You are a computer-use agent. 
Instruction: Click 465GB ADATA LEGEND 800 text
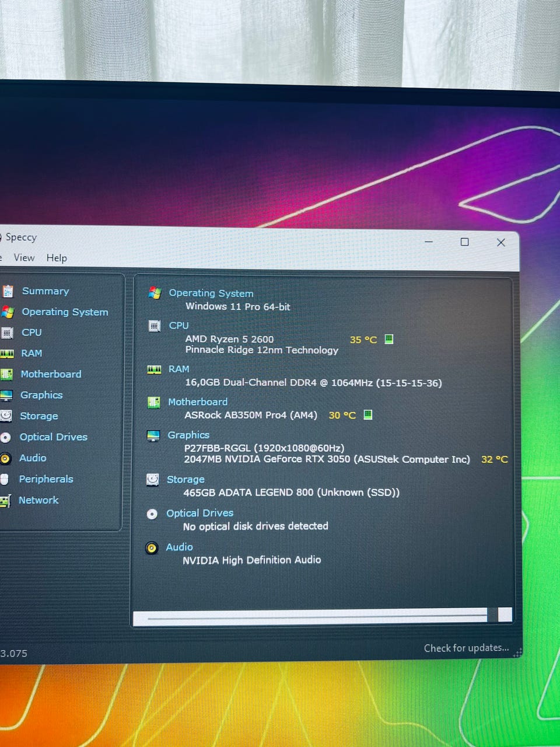pos(292,493)
